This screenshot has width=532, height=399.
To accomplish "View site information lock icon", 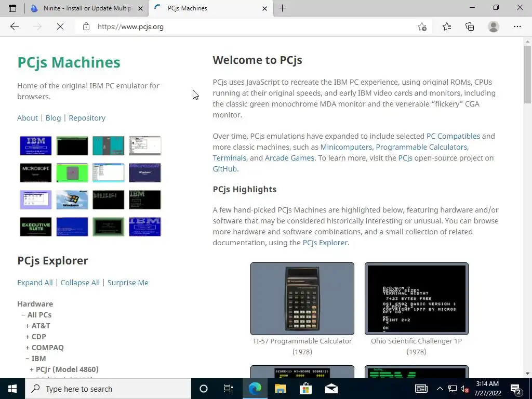I will click(x=86, y=26).
